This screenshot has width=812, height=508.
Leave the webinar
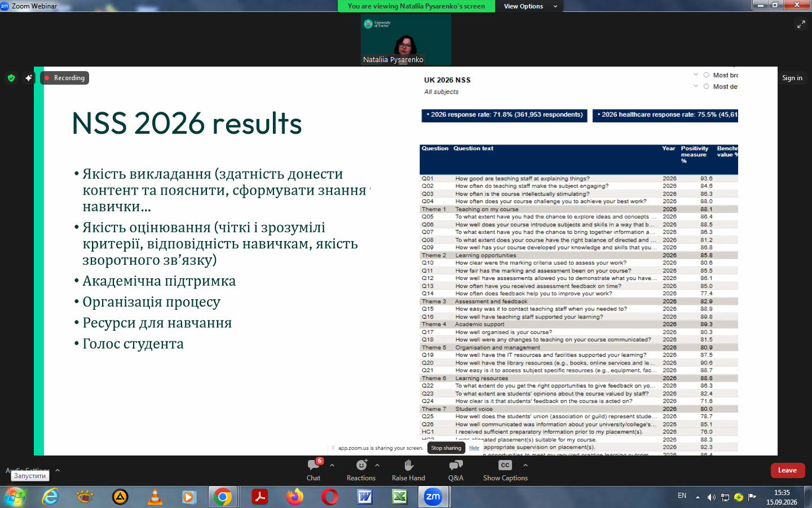coord(788,470)
